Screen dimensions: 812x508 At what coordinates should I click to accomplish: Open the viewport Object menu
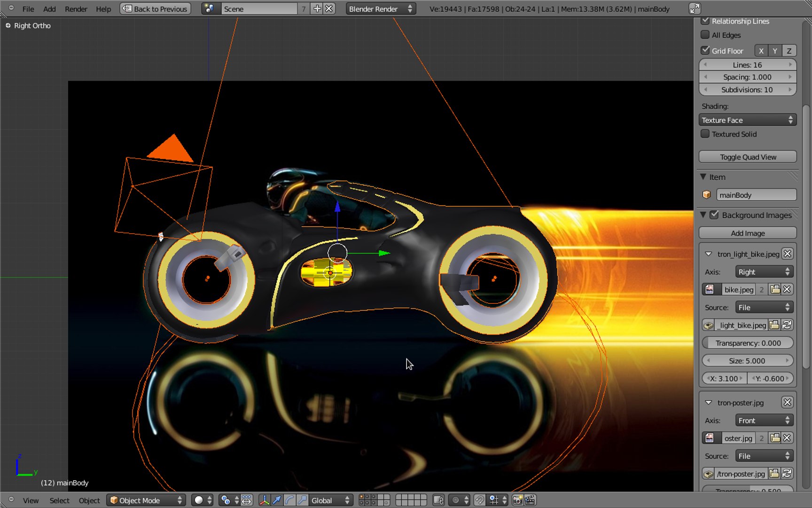(x=89, y=500)
